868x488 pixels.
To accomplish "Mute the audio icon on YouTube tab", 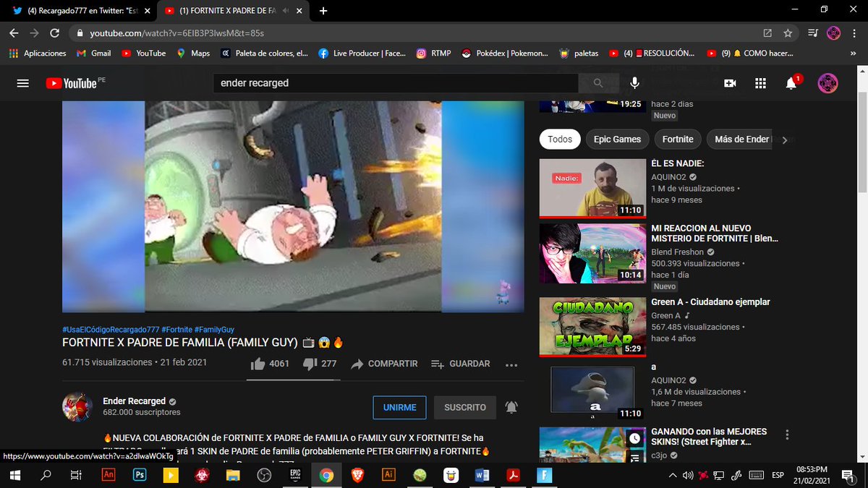I will tap(286, 11).
